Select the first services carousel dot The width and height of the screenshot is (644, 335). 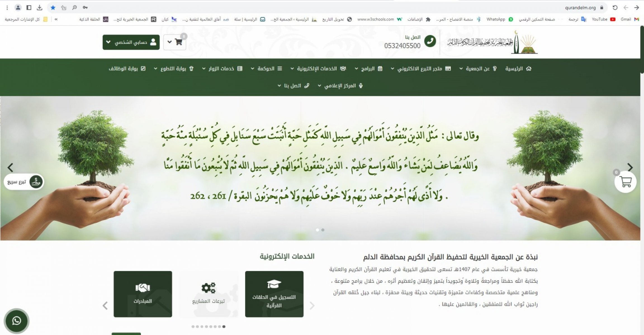coord(193,327)
